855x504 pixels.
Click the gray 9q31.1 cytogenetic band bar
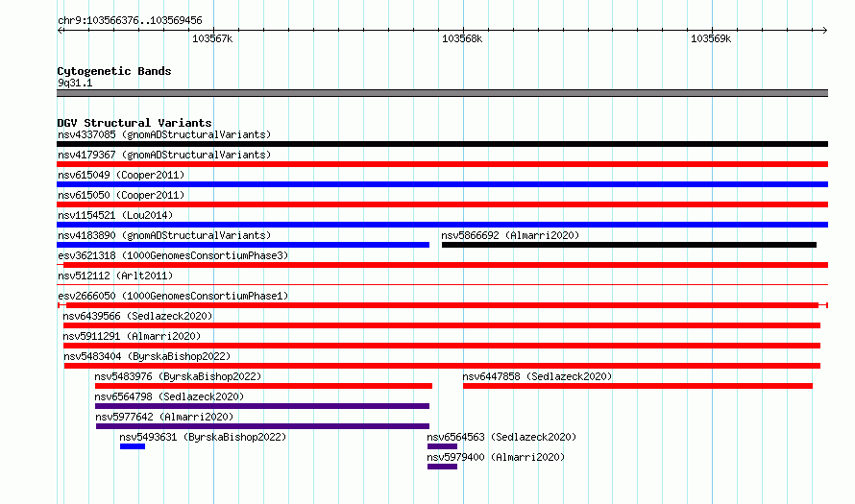(x=442, y=93)
